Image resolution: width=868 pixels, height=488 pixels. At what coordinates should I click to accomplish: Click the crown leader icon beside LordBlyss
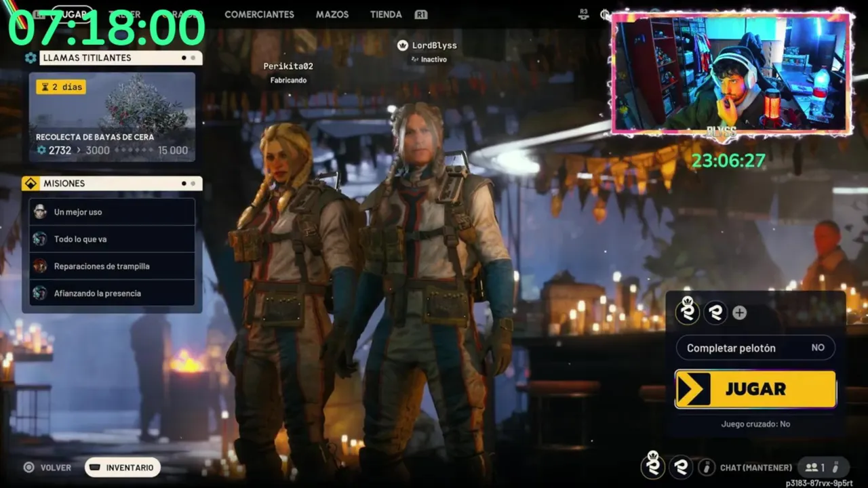click(402, 45)
